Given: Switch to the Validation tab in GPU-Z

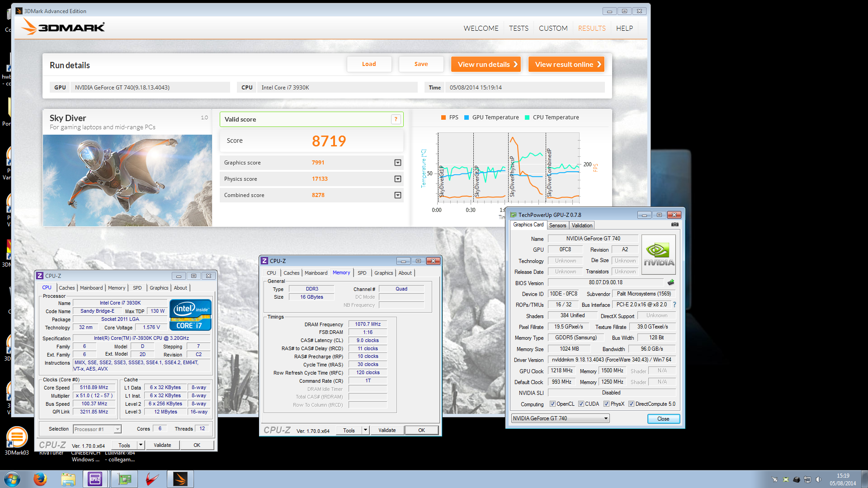Looking at the screenshot, I should coord(582,225).
